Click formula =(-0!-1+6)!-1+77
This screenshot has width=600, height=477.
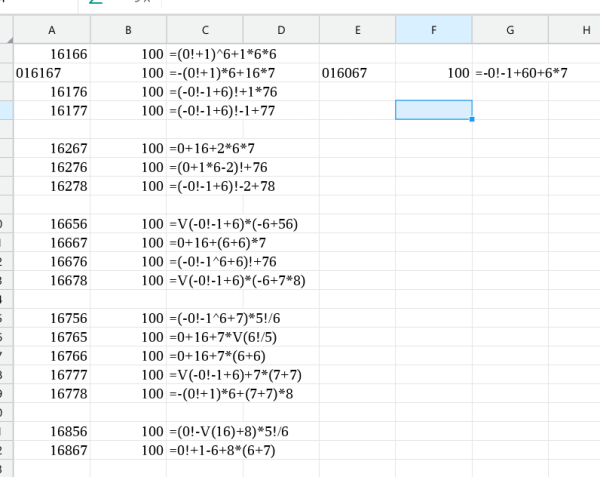click(x=222, y=111)
